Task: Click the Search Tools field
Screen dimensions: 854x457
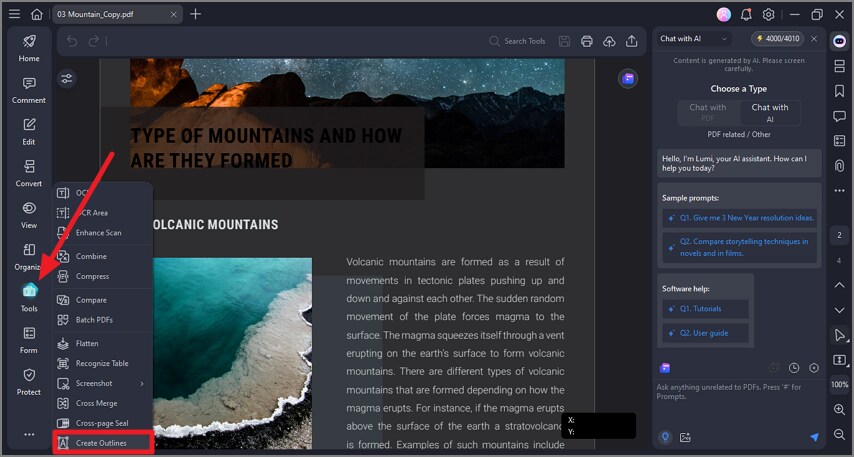Action: [x=517, y=41]
